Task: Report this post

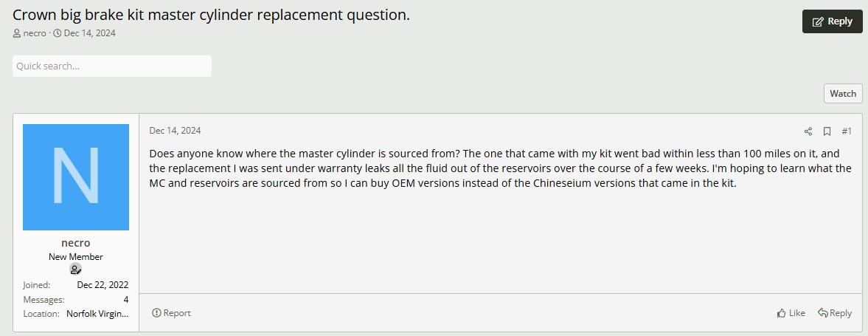Action: click(171, 313)
